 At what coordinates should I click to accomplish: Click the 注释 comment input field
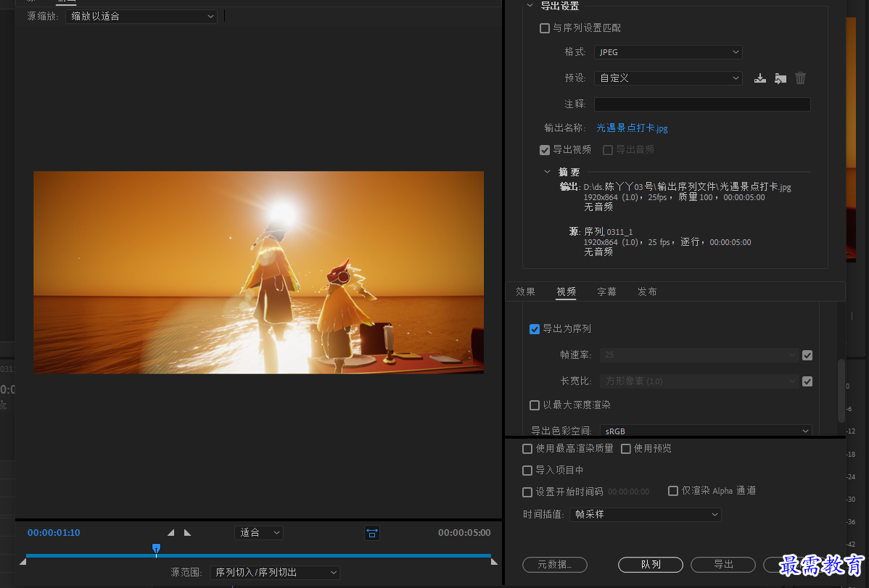tap(702, 104)
